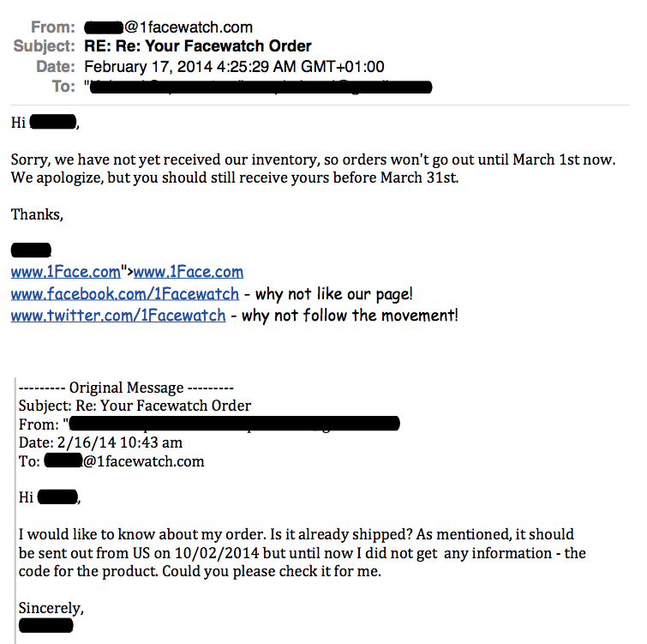Click the text 'why not follow the movement!'
Viewport: 647px width, 644px height.
click(x=350, y=316)
